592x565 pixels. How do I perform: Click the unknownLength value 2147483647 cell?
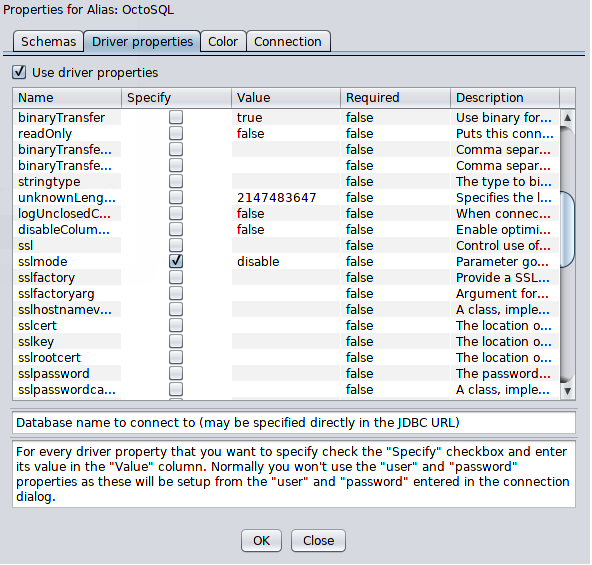point(286,198)
